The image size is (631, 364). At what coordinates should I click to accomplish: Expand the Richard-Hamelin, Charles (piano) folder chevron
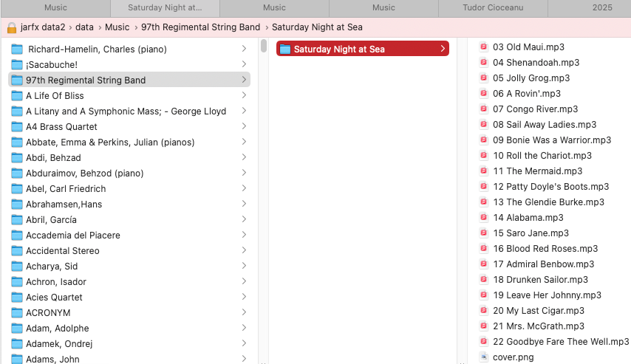[244, 49]
